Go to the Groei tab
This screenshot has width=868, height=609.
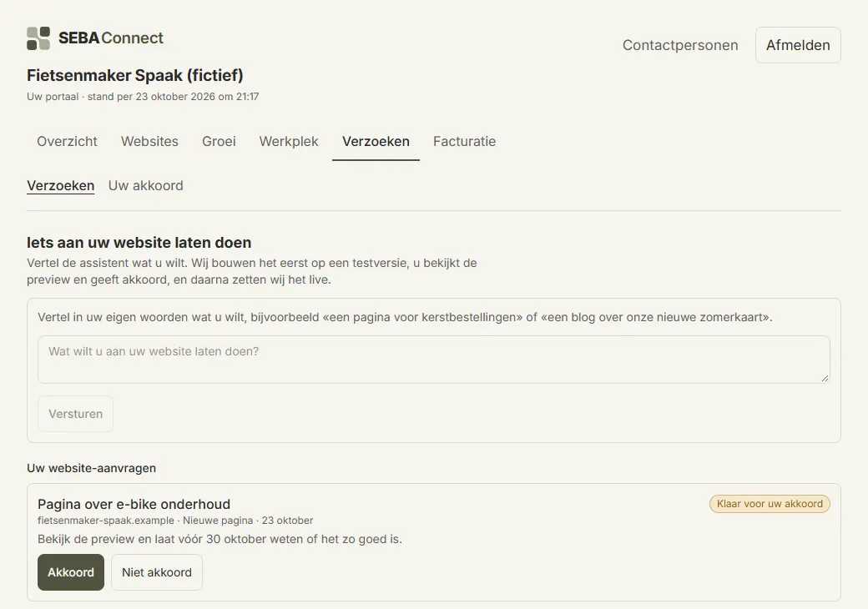click(x=219, y=142)
